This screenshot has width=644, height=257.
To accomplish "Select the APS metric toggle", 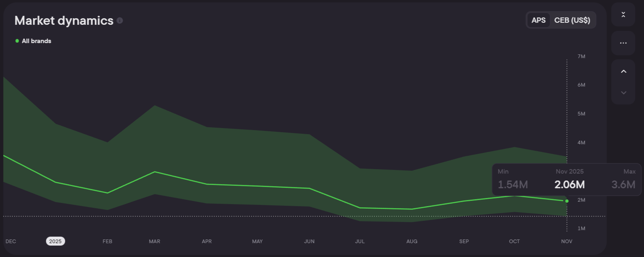I will [538, 20].
